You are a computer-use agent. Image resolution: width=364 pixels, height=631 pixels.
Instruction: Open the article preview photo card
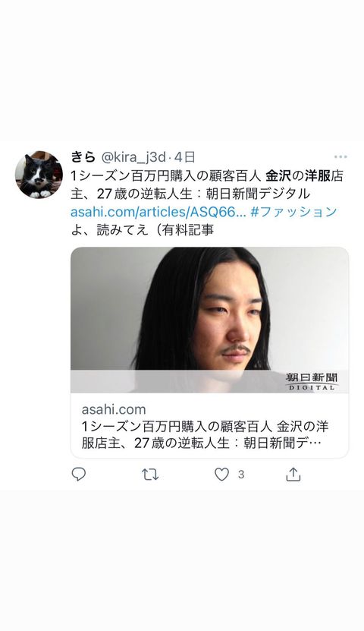tap(209, 320)
